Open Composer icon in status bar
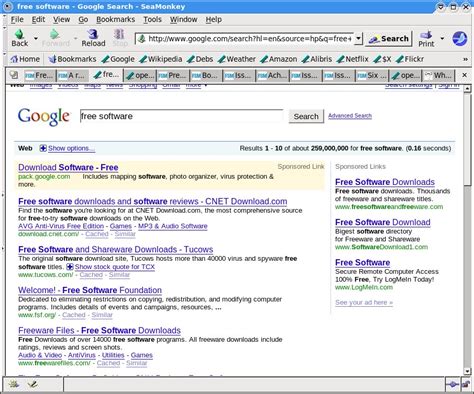Screen dimensions: 474x394 point(33,384)
